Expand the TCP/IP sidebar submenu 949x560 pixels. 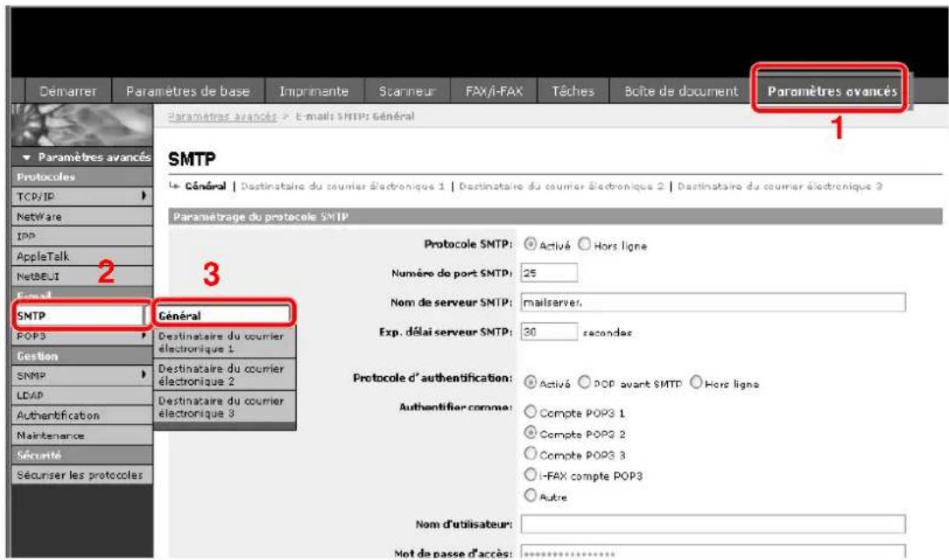pyautogui.click(x=82, y=196)
